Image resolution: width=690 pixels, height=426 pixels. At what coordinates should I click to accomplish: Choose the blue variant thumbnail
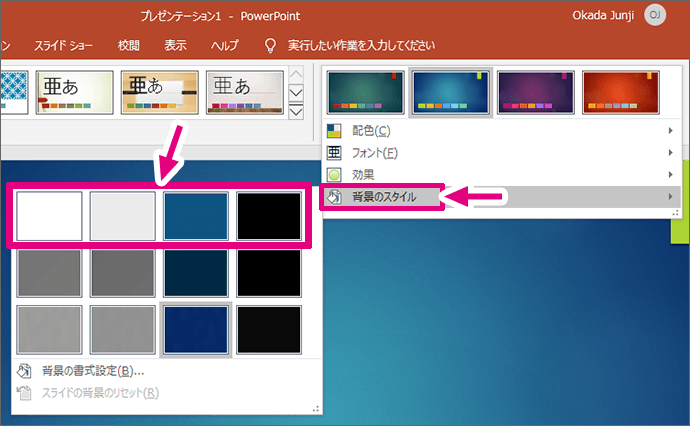coord(450,93)
